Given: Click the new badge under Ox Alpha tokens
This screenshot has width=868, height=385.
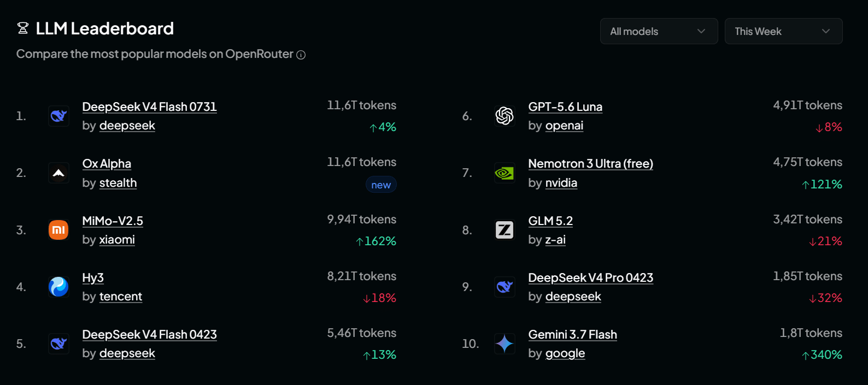Looking at the screenshot, I should pos(381,185).
